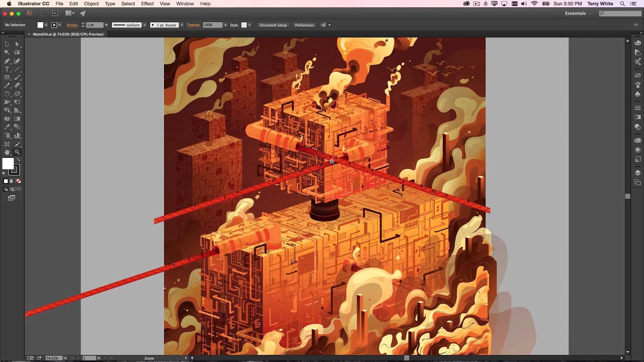
Task: Open the 5 pt. Round brush dropdown
Action: coord(181,25)
